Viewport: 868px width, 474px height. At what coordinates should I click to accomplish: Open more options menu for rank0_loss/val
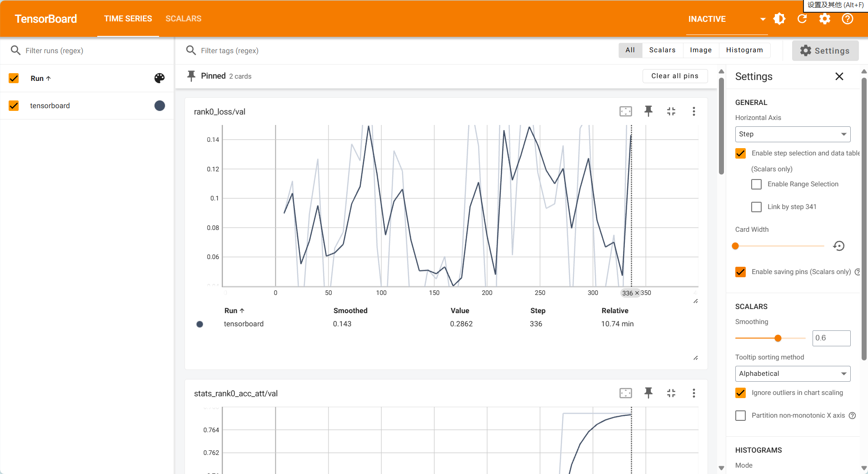(693, 111)
